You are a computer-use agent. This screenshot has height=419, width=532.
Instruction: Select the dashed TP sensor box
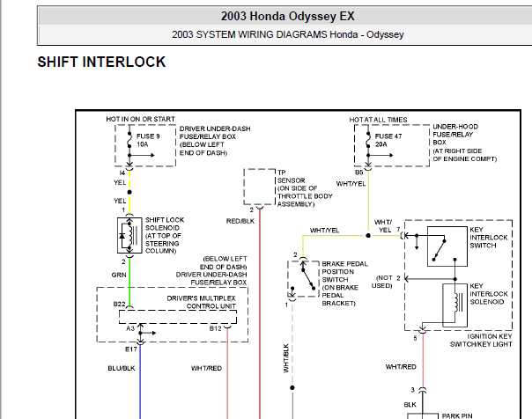click(260, 187)
